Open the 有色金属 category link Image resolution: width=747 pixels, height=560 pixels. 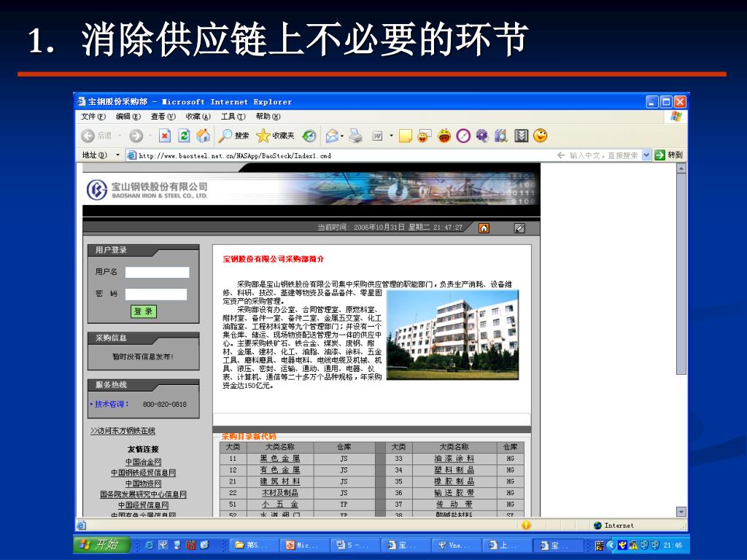280,470
